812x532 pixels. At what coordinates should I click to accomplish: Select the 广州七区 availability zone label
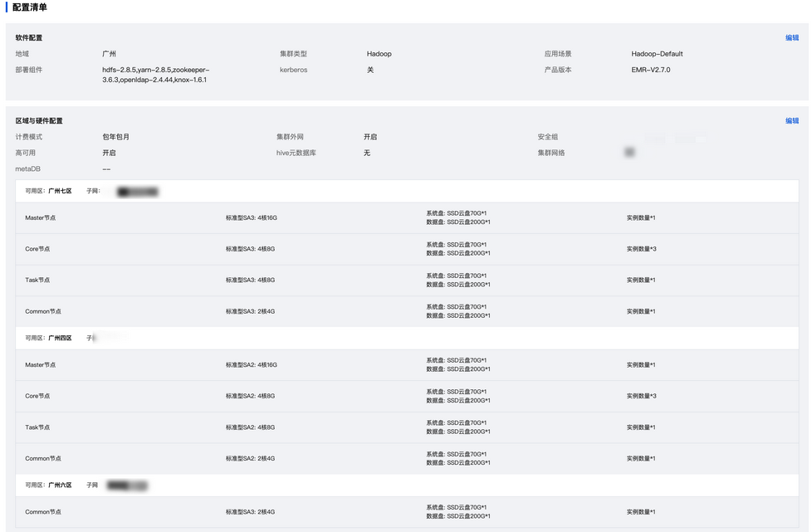60,191
